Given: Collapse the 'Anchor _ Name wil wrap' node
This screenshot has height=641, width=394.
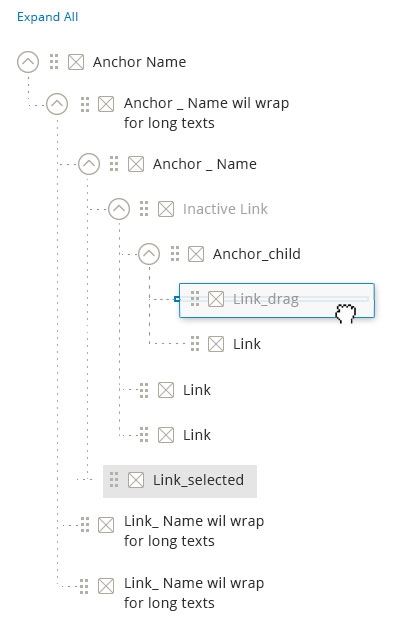Looking at the screenshot, I should tap(57, 104).
